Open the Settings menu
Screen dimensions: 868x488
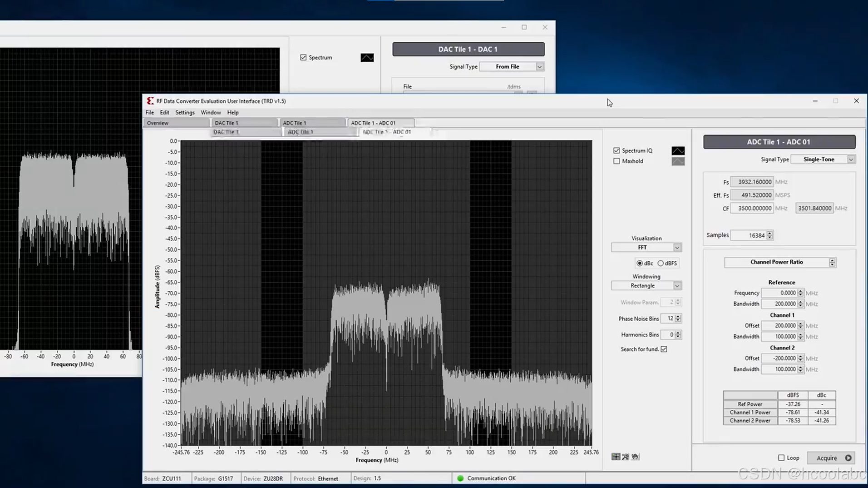coord(185,112)
